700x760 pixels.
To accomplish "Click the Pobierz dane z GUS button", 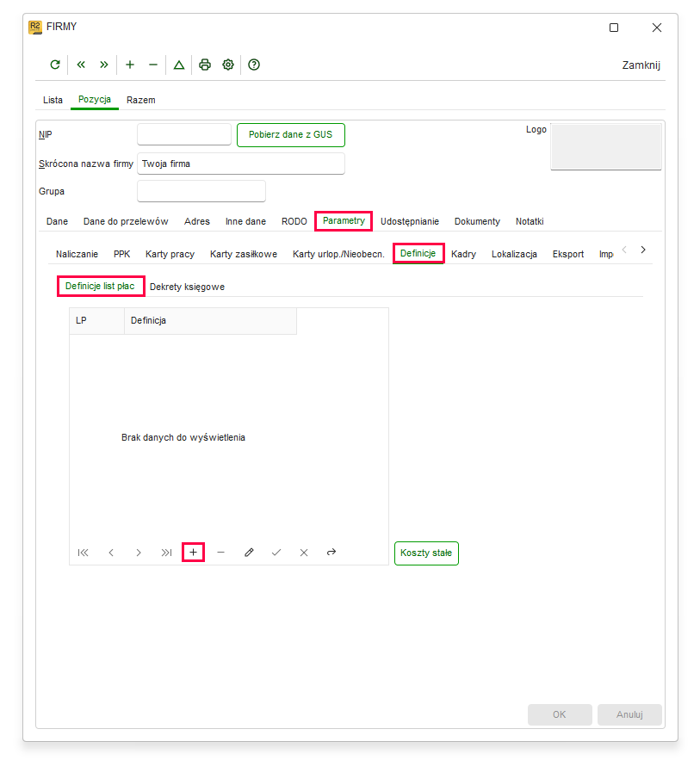I will [291, 135].
